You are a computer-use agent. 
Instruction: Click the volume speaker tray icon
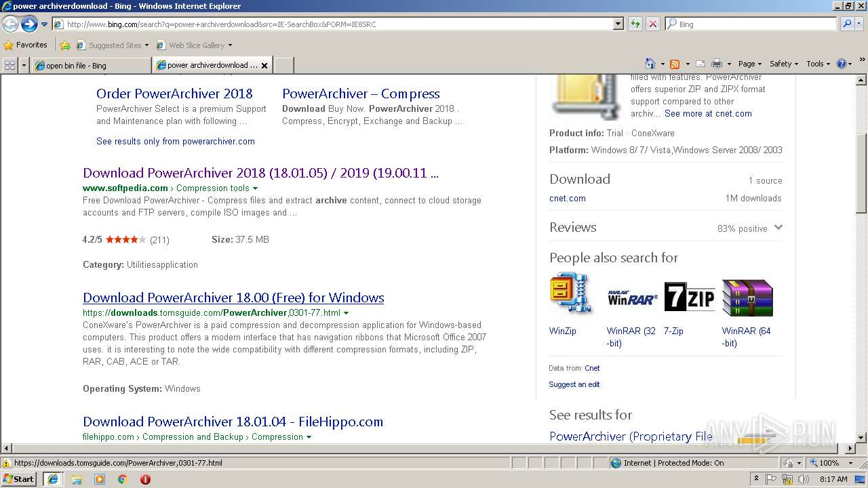click(x=804, y=479)
